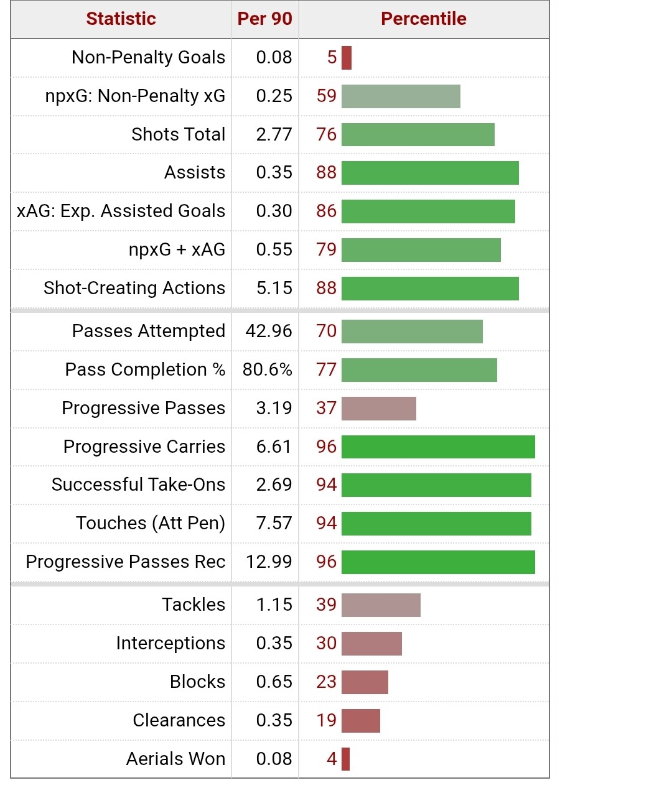672x793 pixels.
Task: Click the Aerials Won stat label
Action: (175, 759)
